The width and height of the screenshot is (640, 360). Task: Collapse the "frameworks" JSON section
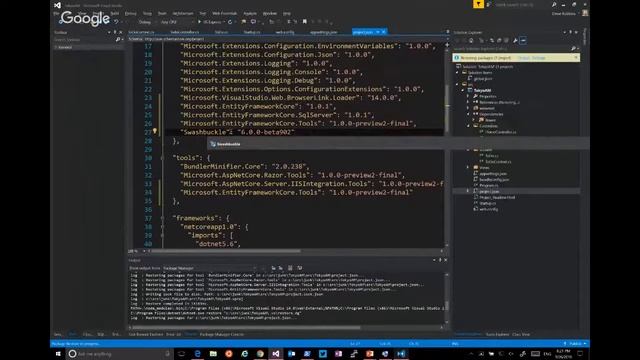162,218
